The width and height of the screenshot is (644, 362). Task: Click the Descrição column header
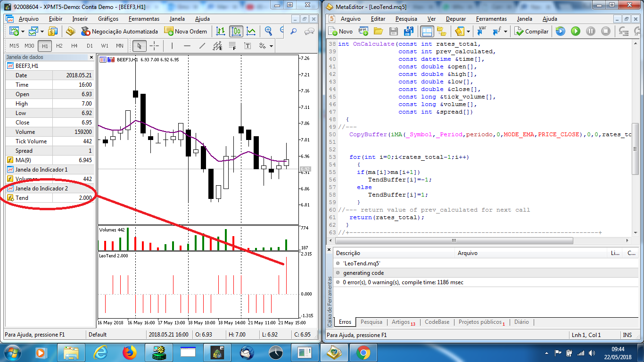click(x=394, y=253)
